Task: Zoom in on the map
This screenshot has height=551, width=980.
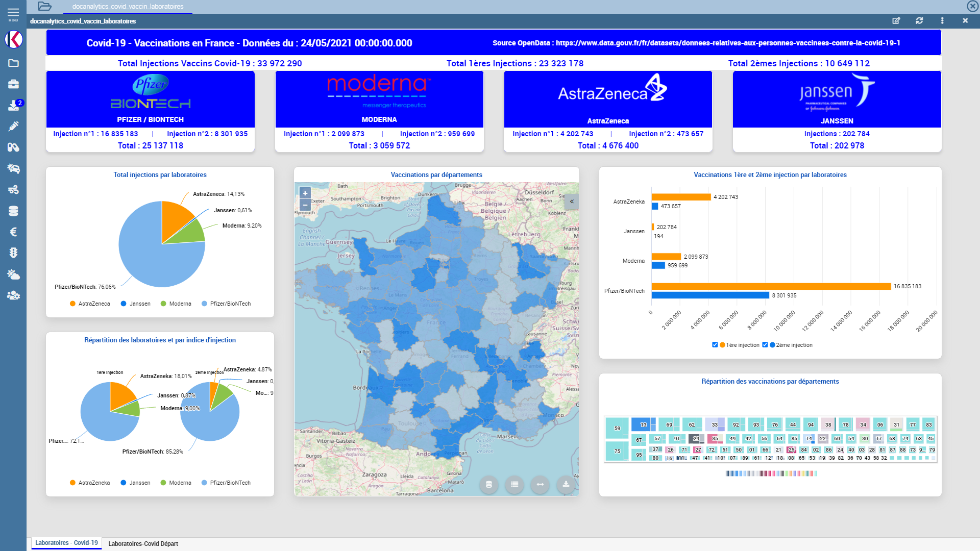Action: 305,193
